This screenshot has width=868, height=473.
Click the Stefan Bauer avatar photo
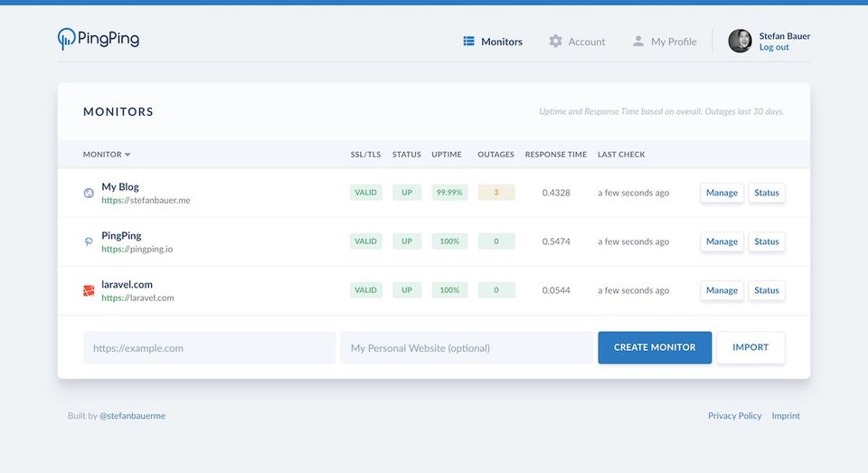tap(741, 41)
